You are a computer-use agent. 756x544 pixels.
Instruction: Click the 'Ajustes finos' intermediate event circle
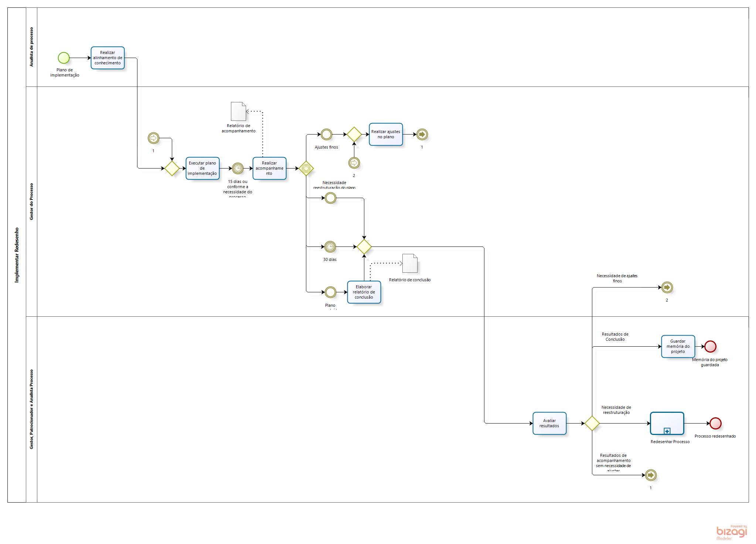(326, 134)
